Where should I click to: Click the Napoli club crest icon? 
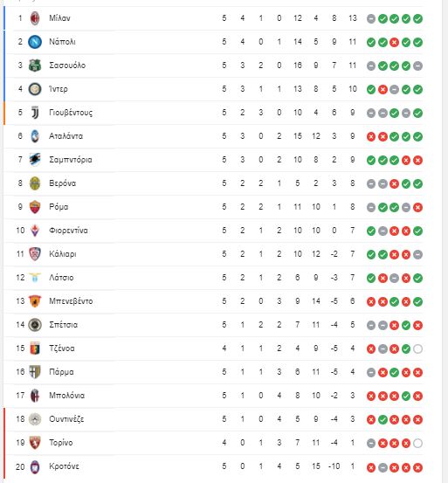[x=35, y=42]
